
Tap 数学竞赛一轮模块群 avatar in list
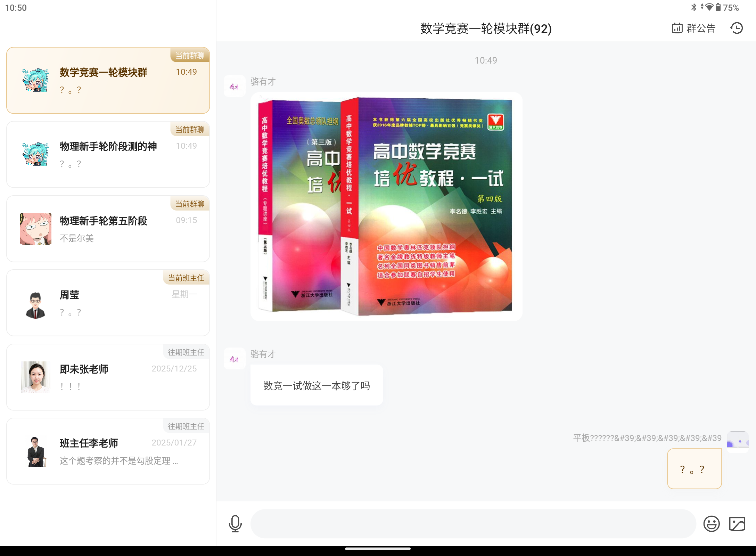35,80
